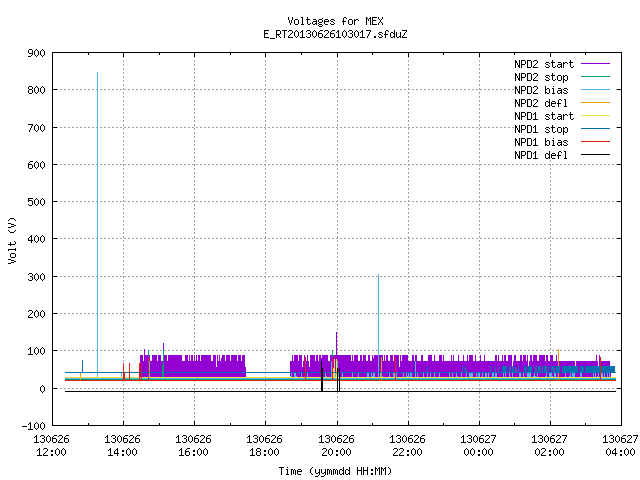640x480 pixels.
Task: Click the 900 tick label on y-axis
Action: 36,53
